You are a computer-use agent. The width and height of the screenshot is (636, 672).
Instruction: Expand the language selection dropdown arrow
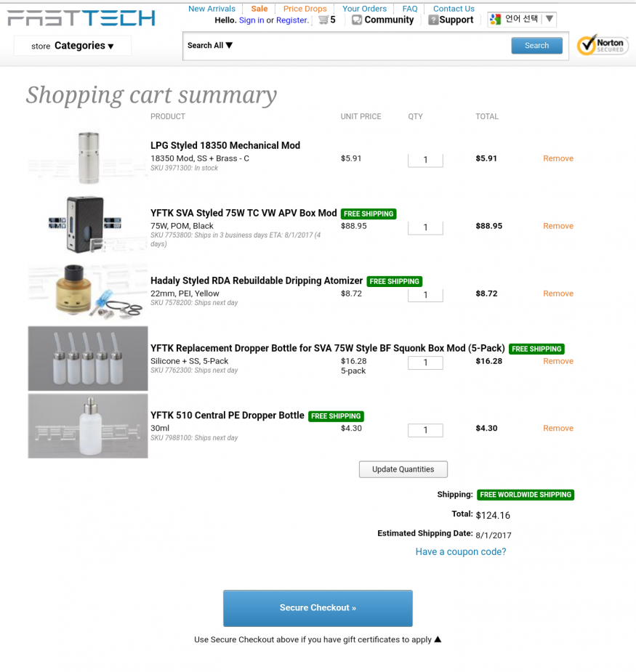tap(550, 19)
